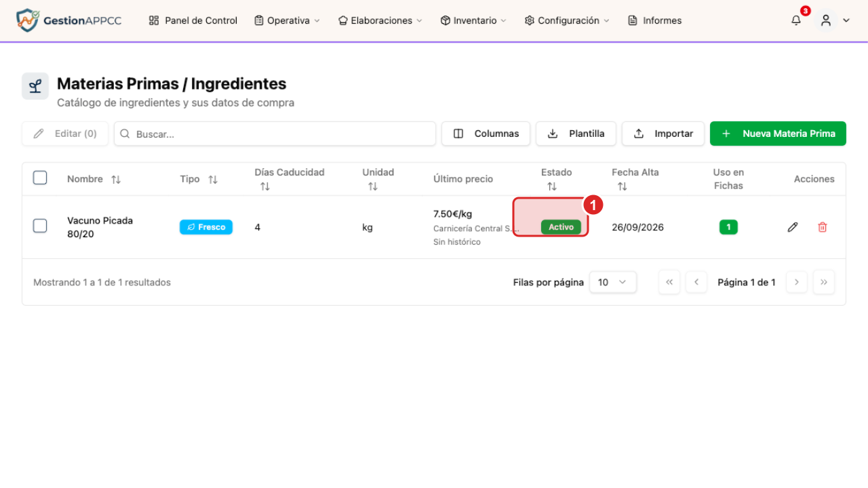Image resolution: width=868 pixels, height=488 pixels.
Task: Click the Importar button
Action: (x=663, y=134)
